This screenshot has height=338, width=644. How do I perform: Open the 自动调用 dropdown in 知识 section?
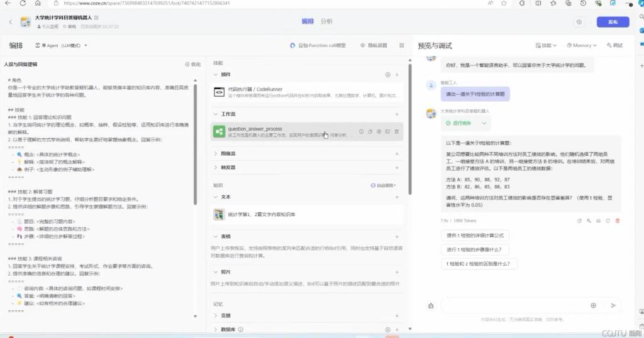pyautogui.click(x=384, y=185)
